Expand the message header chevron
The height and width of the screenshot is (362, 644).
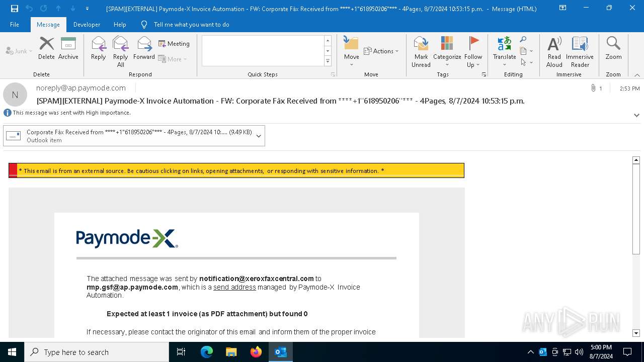pos(636,115)
